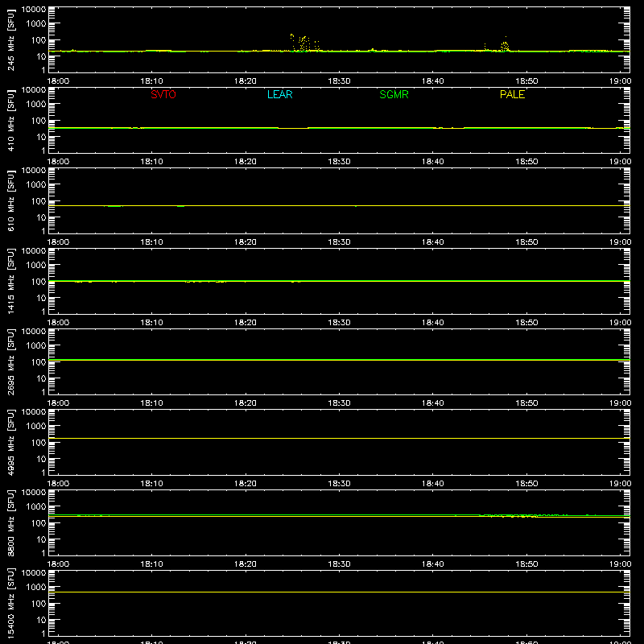Click the 18:30 tick label under 245 MHz panel

(x=339, y=81)
